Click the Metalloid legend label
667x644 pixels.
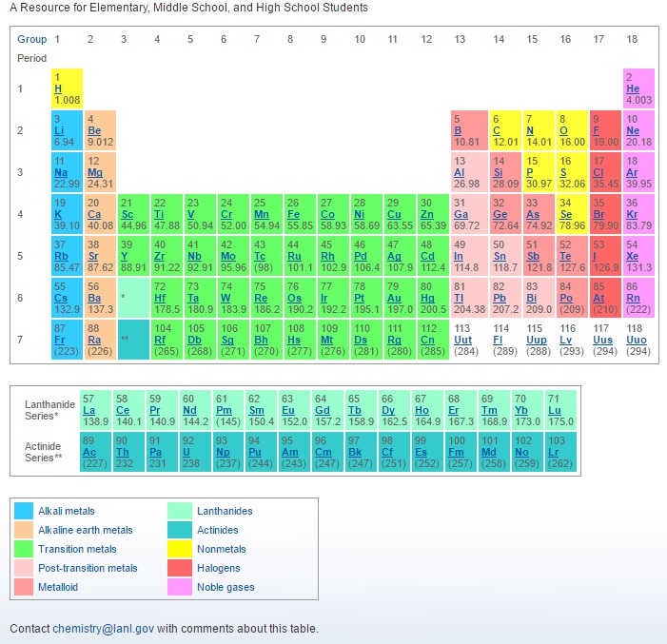click(x=58, y=587)
